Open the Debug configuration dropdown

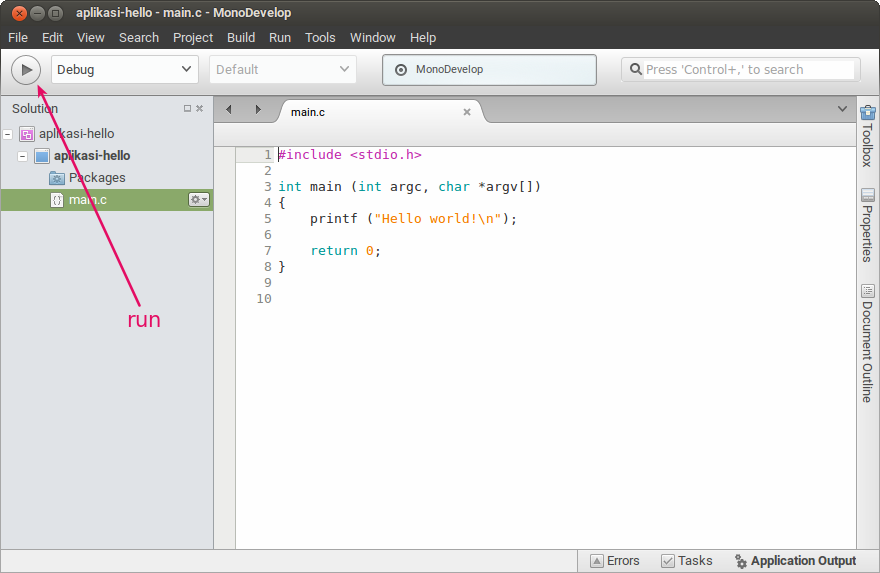[125, 70]
